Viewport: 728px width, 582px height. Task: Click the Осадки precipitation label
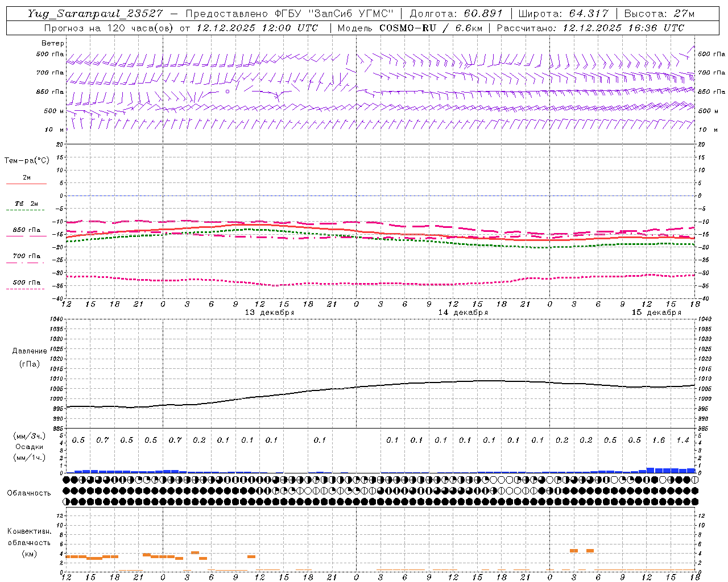[x=30, y=447]
